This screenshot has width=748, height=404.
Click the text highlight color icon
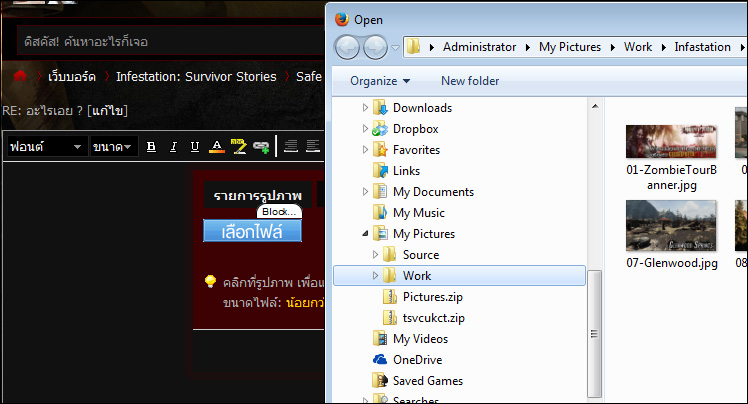(x=238, y=147)
